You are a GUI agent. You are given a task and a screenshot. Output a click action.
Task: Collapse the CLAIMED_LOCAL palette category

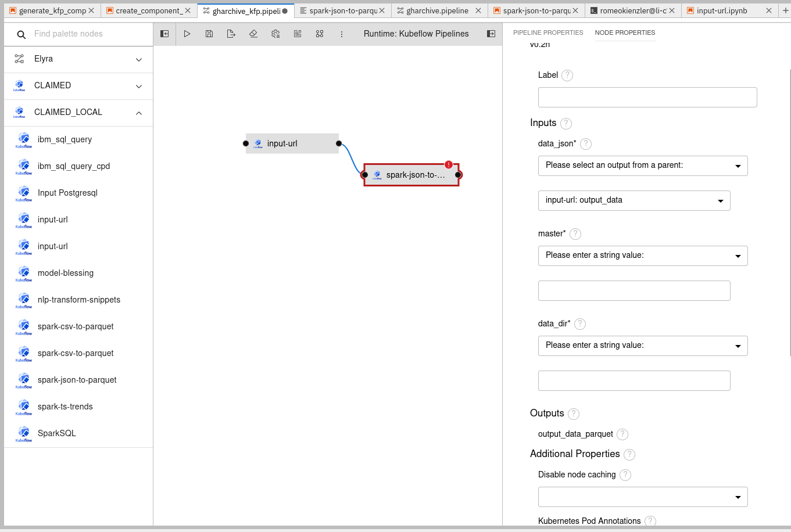(138, 112)
